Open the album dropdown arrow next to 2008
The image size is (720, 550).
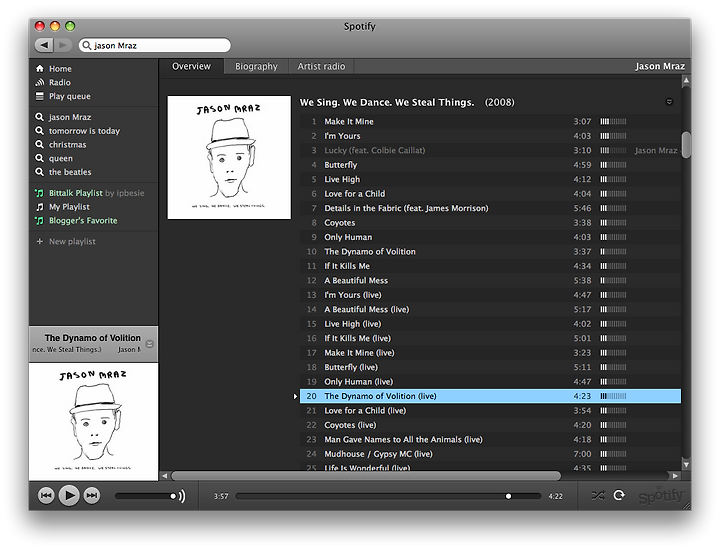pyautogui.click(x=669, y=102)
